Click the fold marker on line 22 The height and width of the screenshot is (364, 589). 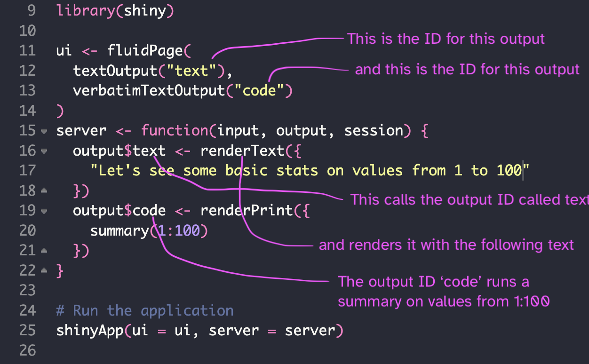click(44, 270)
